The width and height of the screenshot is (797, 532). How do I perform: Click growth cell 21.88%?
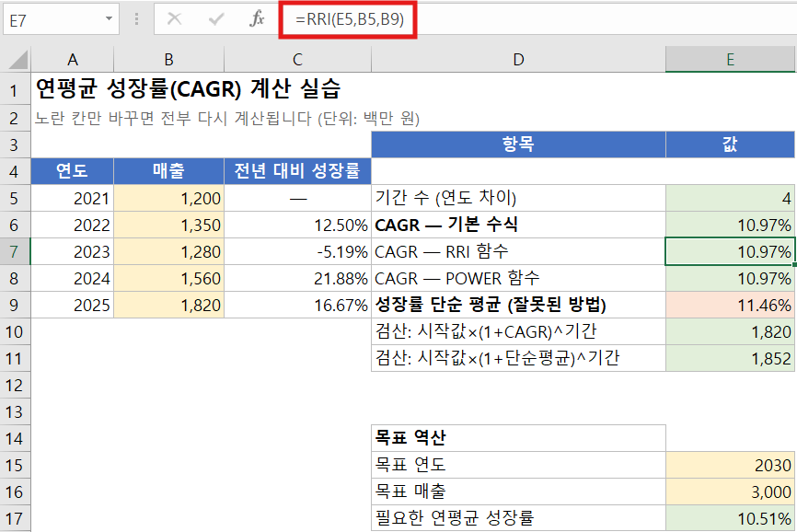coord(297,279)
